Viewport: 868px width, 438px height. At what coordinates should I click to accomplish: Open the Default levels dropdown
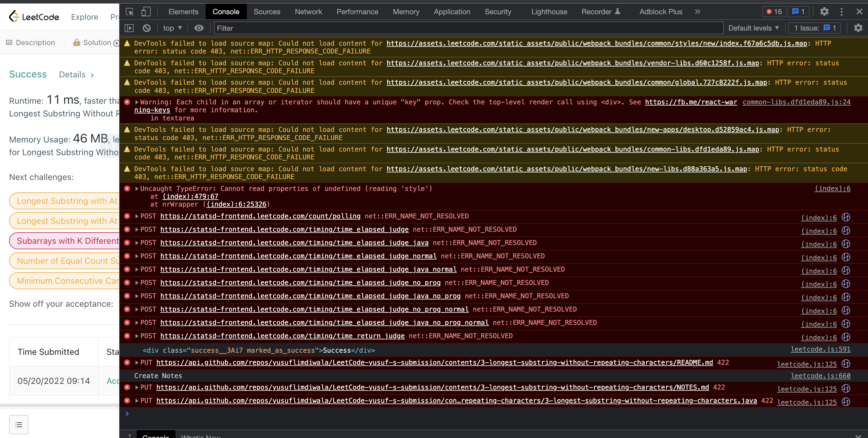[753, 28]
